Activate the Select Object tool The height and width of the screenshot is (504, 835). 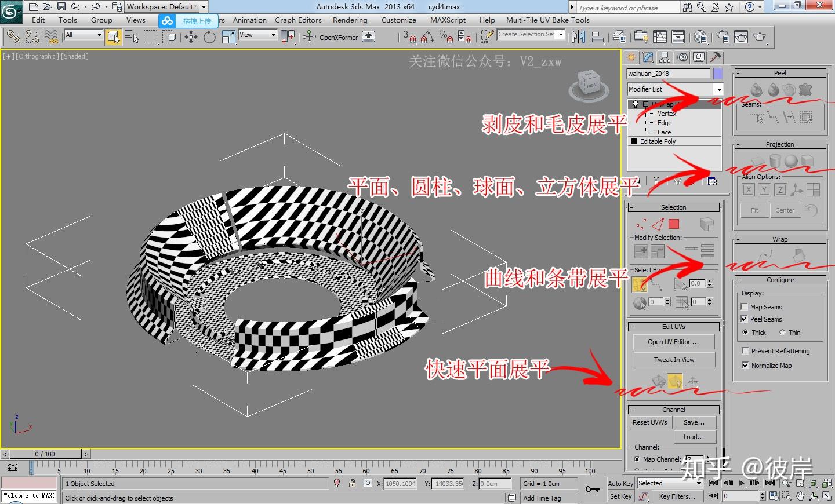pyautogui.click(x=114, y=37)
